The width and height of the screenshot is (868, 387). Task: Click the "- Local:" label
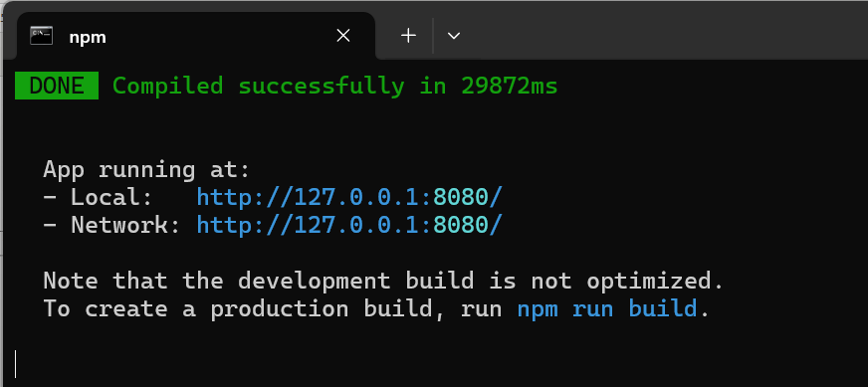pos(98,197)
